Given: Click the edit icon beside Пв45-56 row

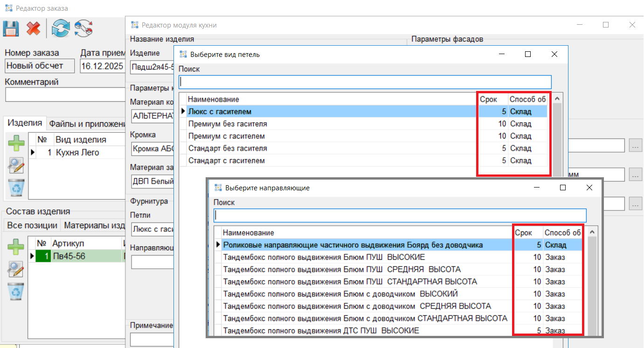Looking at the screenshot, I should click(x=16, y=269).
